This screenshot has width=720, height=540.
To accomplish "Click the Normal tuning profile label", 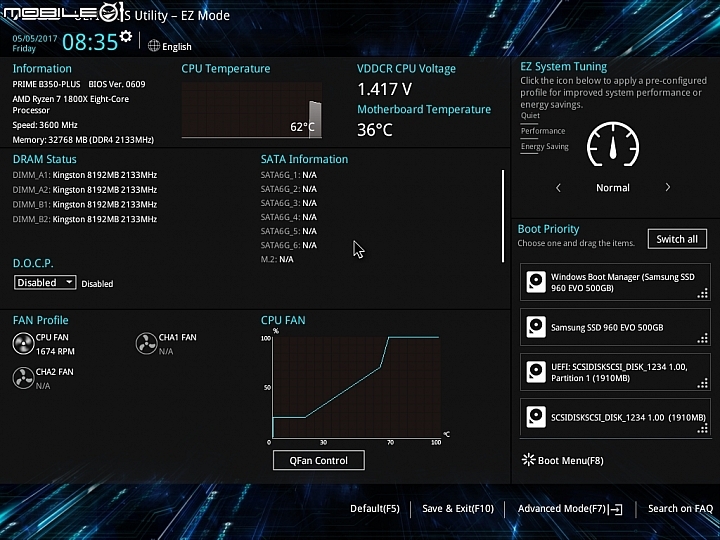I will click(x=613, y=187).
